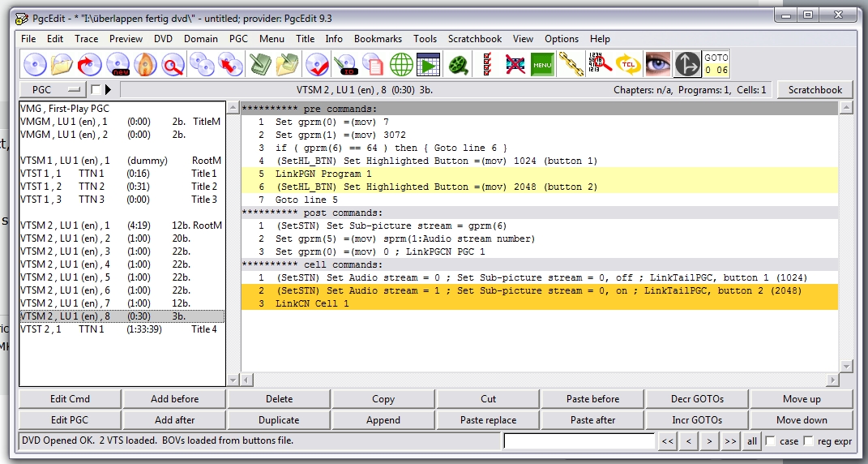Click the green MENU toolbar icon
The height and width of the screenshot is (464, 868).
(x=542, y=63)
